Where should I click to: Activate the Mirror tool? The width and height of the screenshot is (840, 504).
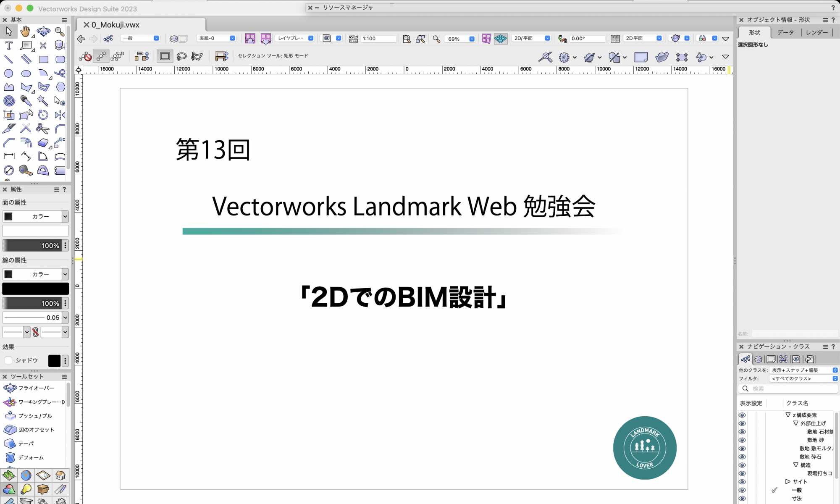60,115
